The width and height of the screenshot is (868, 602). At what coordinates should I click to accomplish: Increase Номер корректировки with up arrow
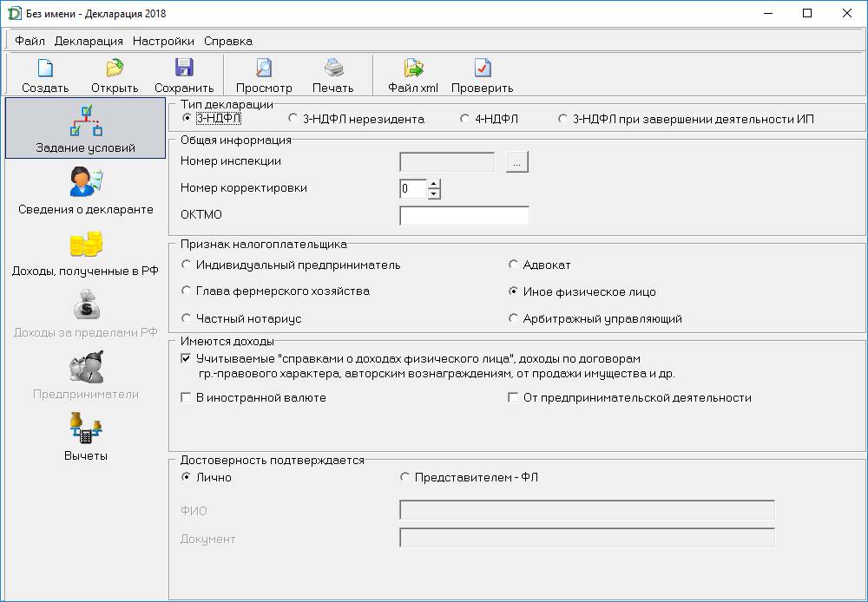click(434, 184)
